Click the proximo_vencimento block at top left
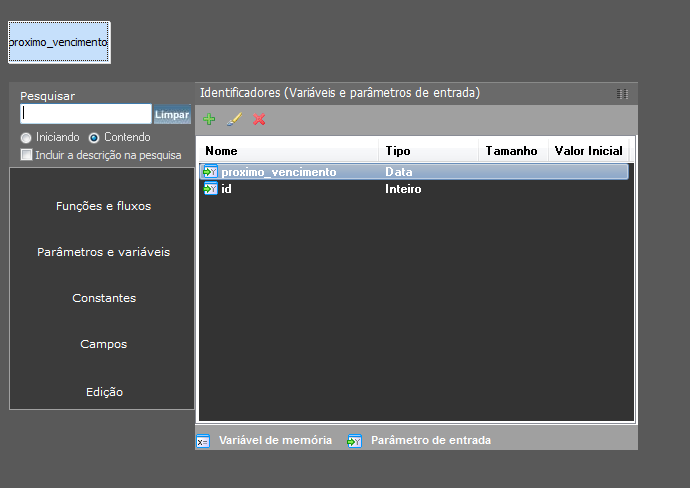This screenshot has height=488, width=690. click(59, 42)
